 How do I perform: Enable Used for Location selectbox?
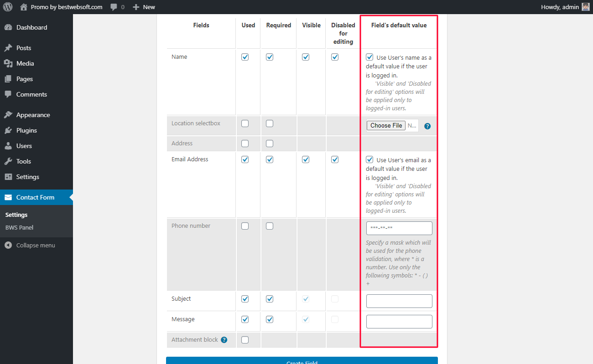(x=245, y=123)
